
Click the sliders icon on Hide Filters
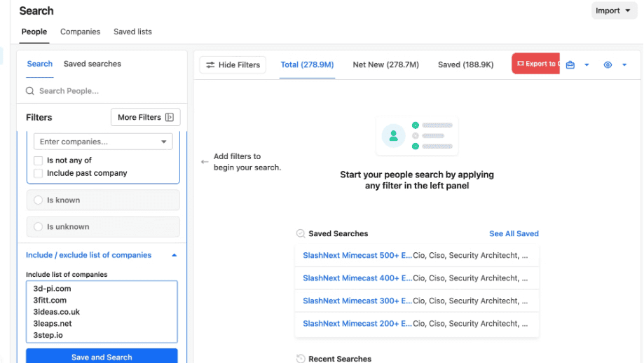pos(210,65)
